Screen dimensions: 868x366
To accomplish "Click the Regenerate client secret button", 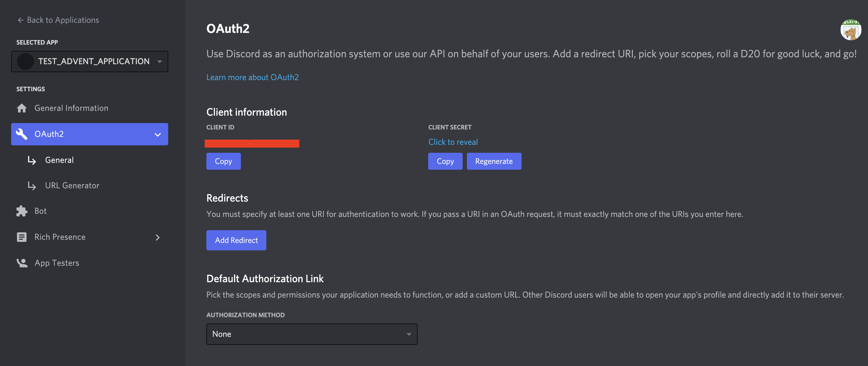I will [x=494, y=162].
